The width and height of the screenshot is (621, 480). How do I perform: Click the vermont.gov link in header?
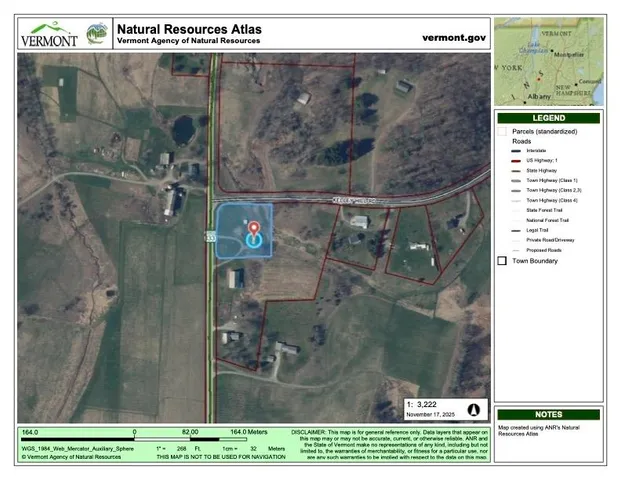454,38
